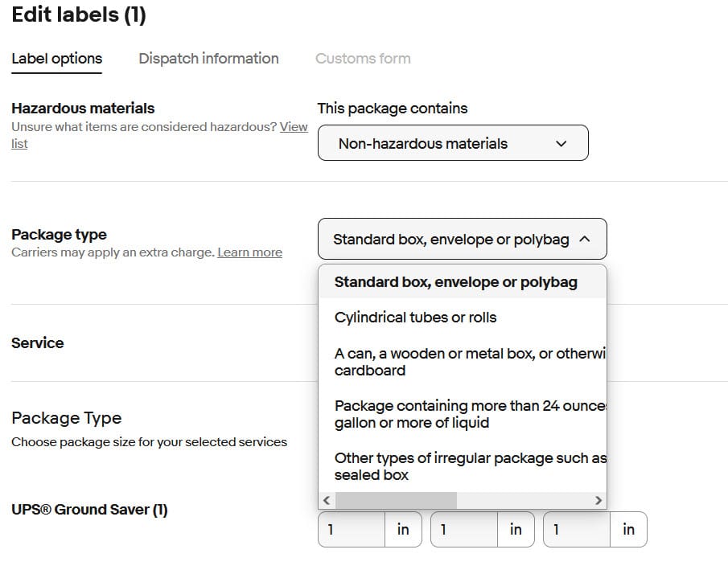728x570 pixels.
Task: Open the Dispatch information tab
Action: (x=208, y=59)
